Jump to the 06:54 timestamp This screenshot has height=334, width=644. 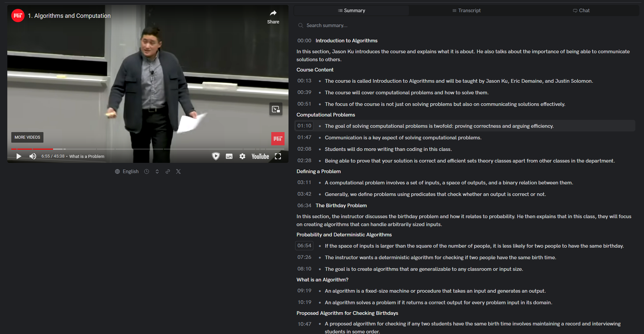(304, 246)
